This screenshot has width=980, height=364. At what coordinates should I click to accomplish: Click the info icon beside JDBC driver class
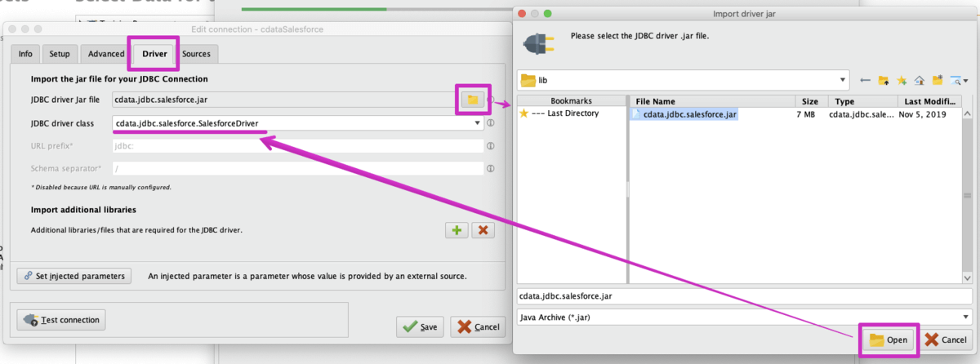tap(491, 124)
